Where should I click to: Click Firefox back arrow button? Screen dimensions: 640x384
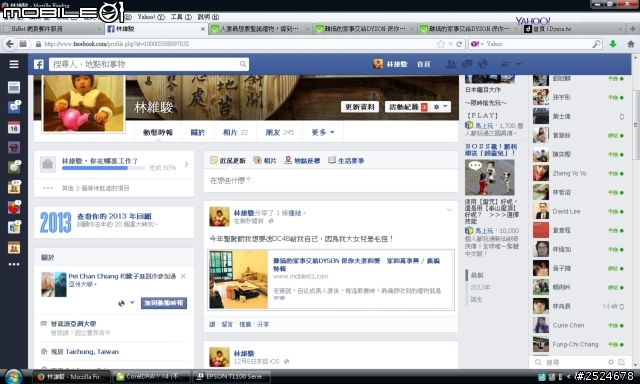pos(10,44)
